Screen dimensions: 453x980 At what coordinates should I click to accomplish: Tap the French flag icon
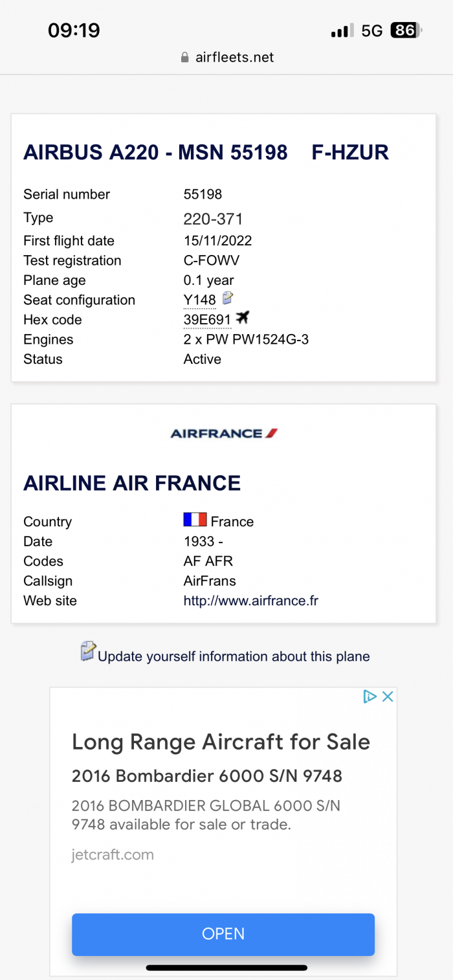pos(195,520)
